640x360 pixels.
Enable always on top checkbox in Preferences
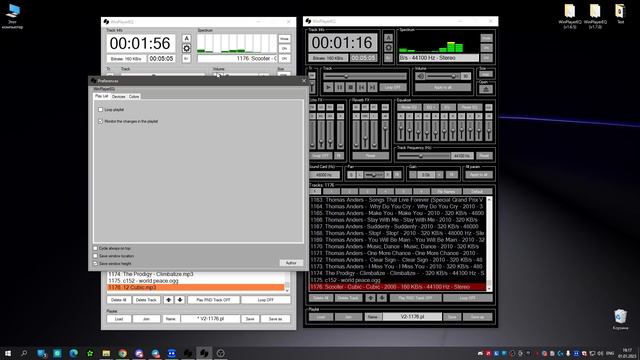click(x=96, y=248)
